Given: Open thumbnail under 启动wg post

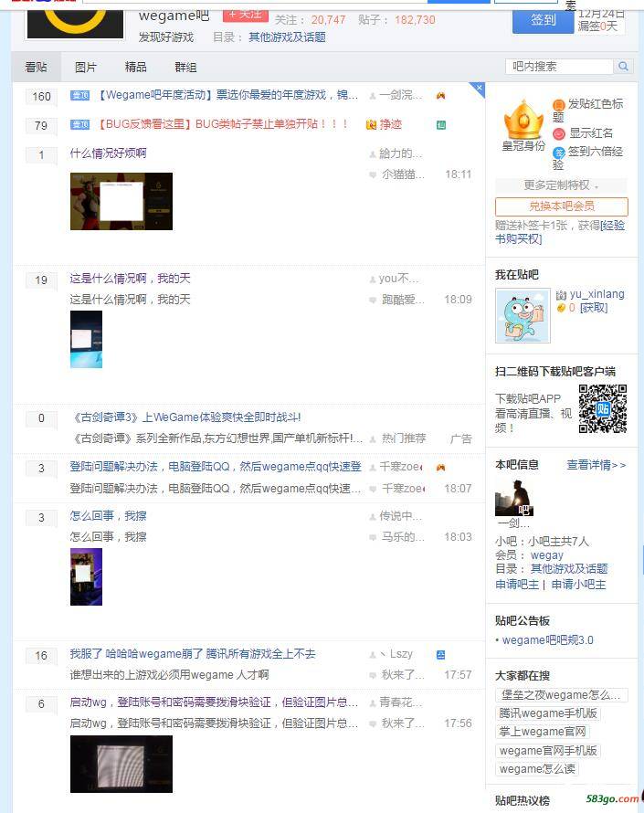Looking at the screenshot, I should tap(121, 764).
